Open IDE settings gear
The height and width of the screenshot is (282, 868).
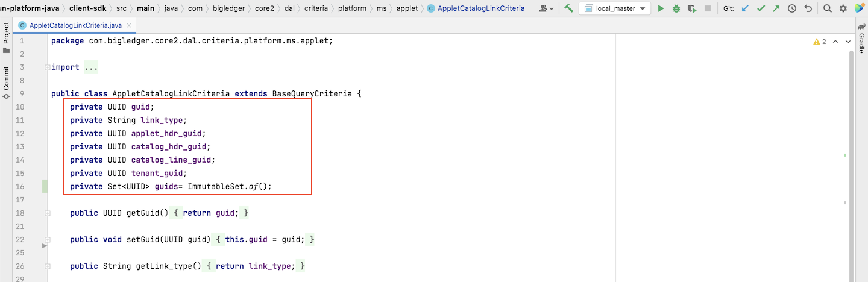pyautogui.click(x=843, y=9)
